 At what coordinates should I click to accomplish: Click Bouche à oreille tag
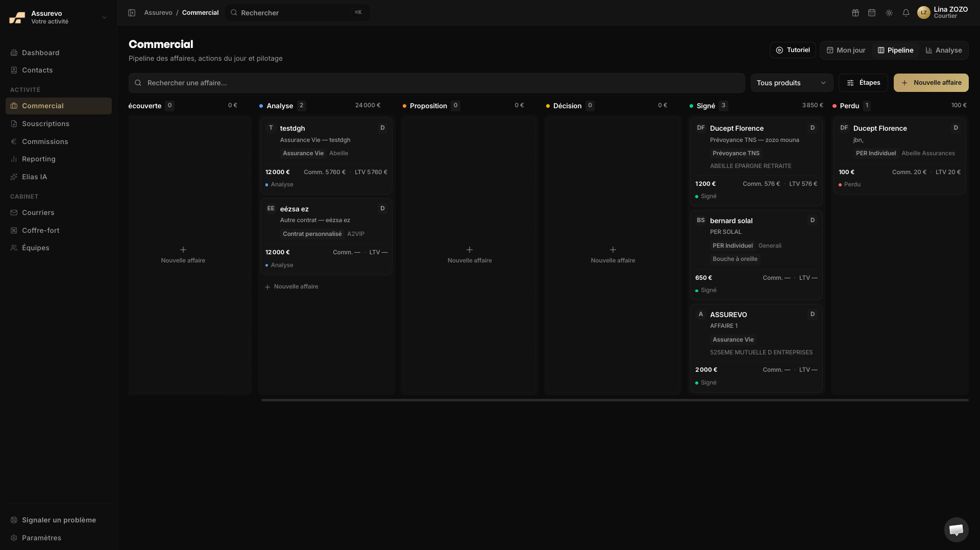(x=735, y=259)
